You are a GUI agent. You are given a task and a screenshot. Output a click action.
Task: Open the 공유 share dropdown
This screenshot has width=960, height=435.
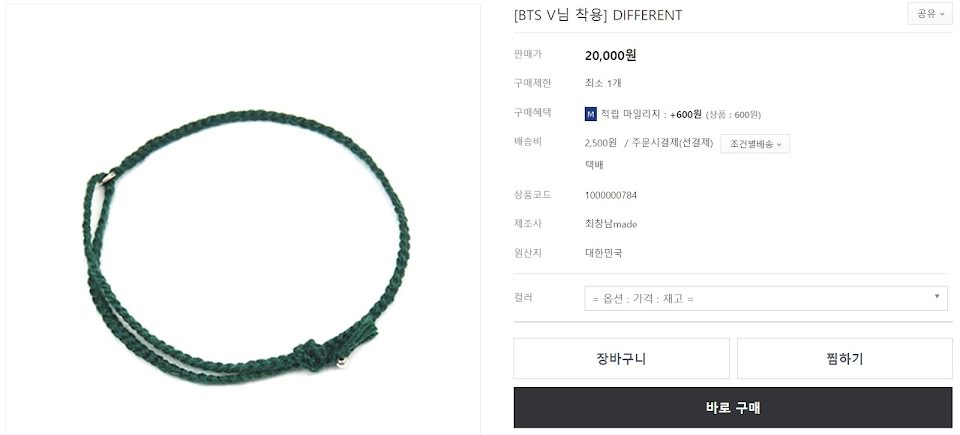[x=930, y=14]
